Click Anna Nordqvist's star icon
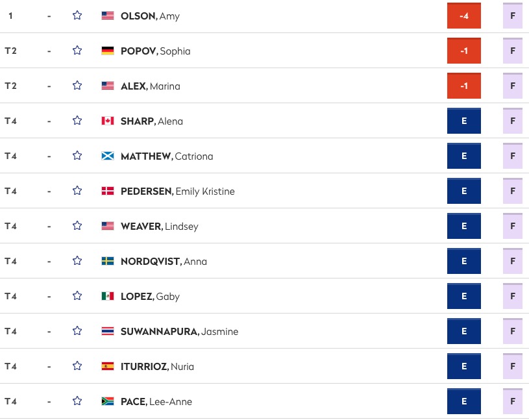 77,260
